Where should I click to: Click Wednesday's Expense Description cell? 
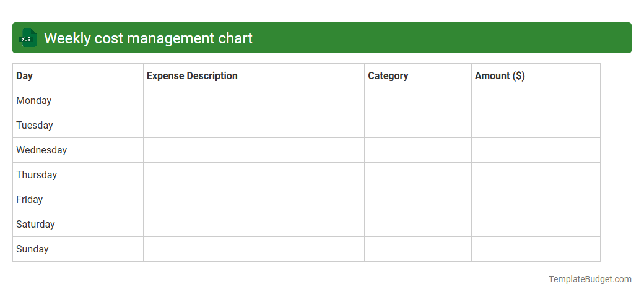pos(254,150)
